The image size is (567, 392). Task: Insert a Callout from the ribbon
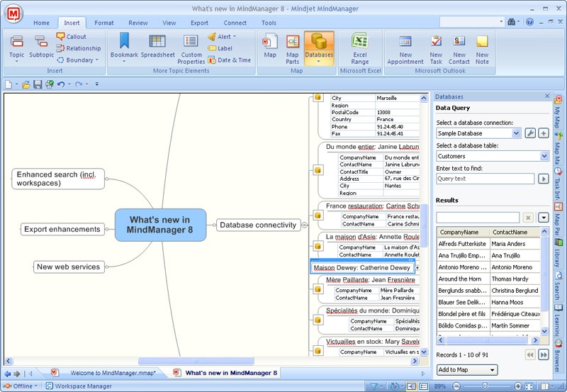click(72, 37)
